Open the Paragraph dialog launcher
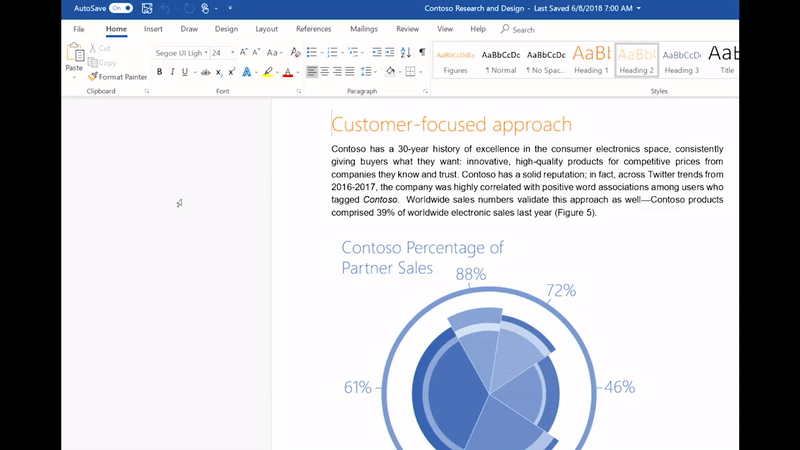The width and height of the screenshot is (800, 450). coord(425,91)
